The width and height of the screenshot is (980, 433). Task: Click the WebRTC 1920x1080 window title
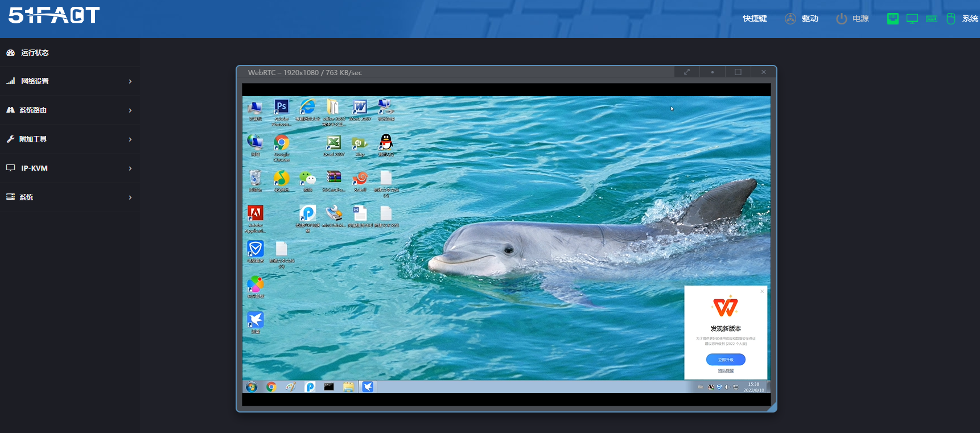coord(305,72)
